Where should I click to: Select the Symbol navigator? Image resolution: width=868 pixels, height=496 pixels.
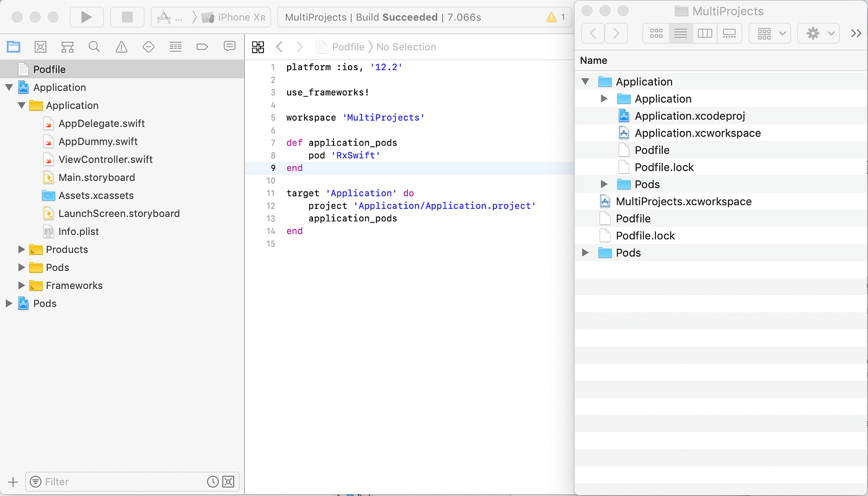pyautogui.click(x=67, y=46)
